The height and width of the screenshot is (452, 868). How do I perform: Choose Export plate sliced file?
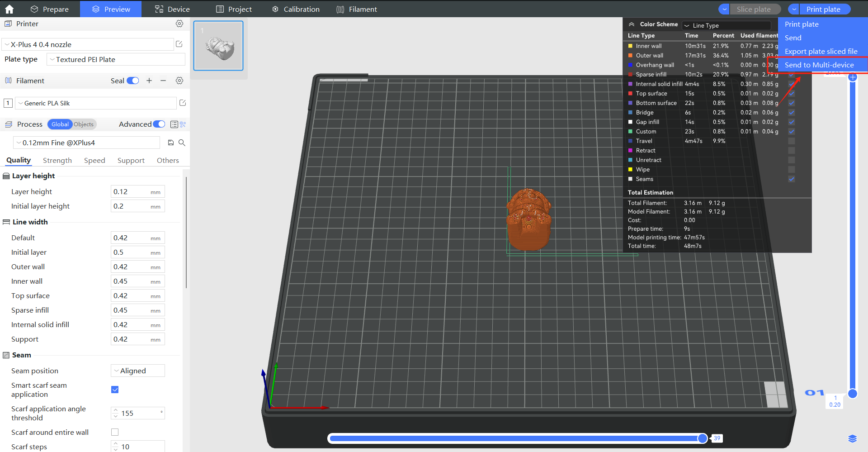[821, 51]
